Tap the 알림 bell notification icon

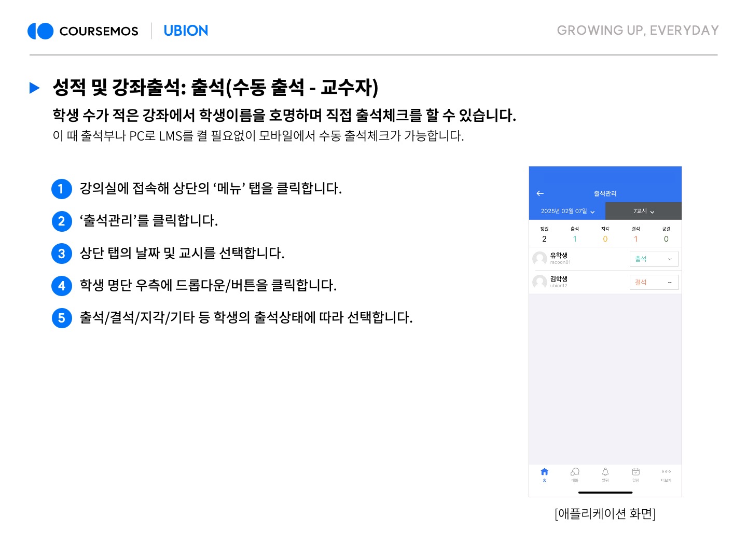tap(605, 472)
